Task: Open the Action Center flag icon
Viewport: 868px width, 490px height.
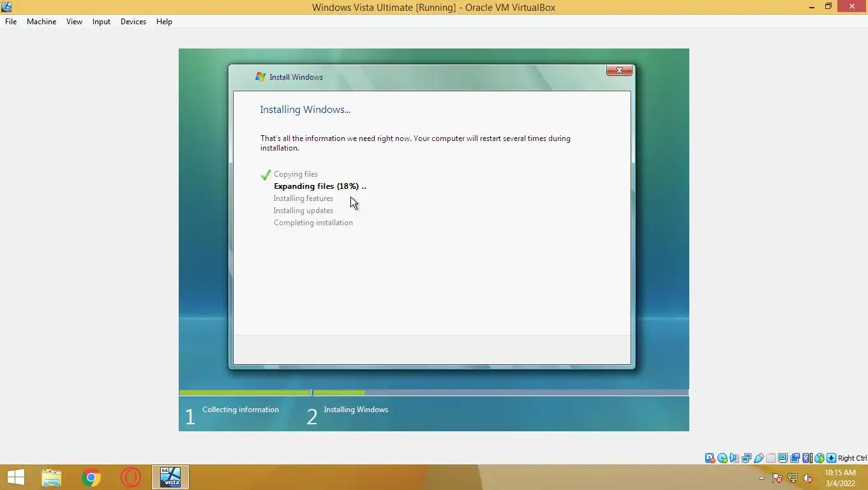Action: click(x=777, y=478)
